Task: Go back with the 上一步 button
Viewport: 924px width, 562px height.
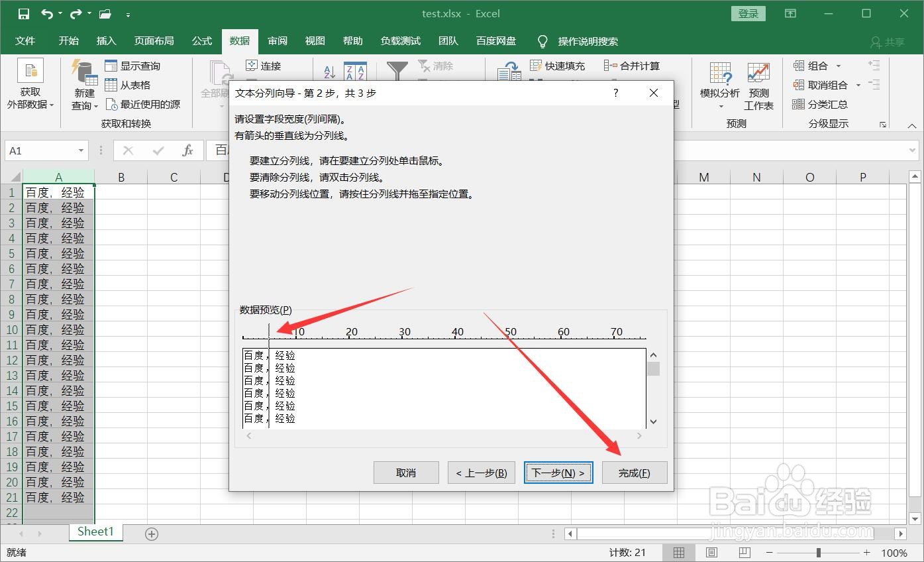Action: (x=481, y=472)
